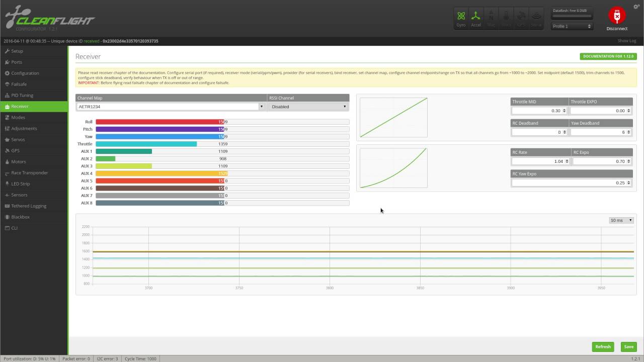The image size is (644, 362).
Task: Open the settings gear in top-right corner
Action: click(x=636, y=6)
